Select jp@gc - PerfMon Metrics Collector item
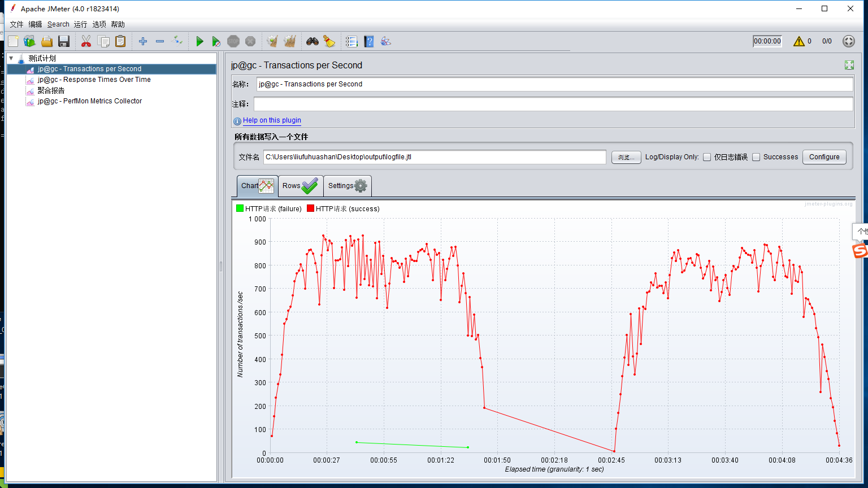Screen dimensions: 868x488 [89, 101]
